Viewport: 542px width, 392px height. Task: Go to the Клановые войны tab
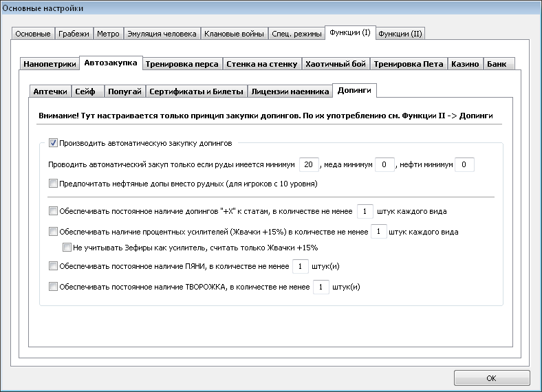pos(234,34)
